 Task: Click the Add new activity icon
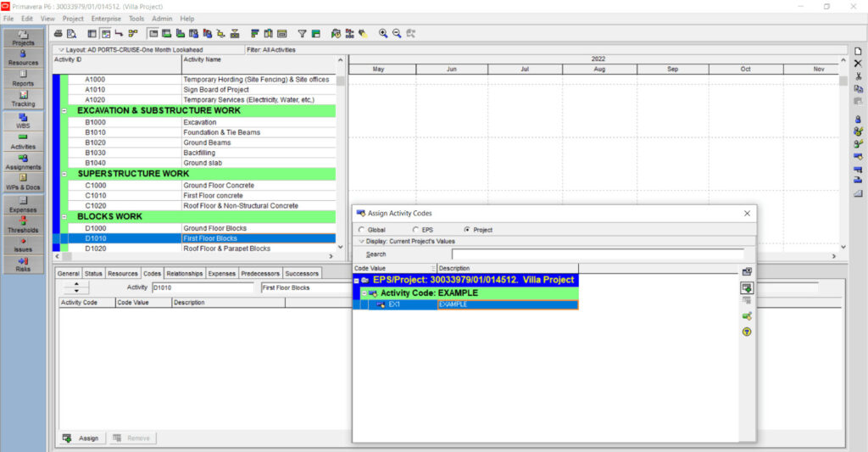pos(858,51)
